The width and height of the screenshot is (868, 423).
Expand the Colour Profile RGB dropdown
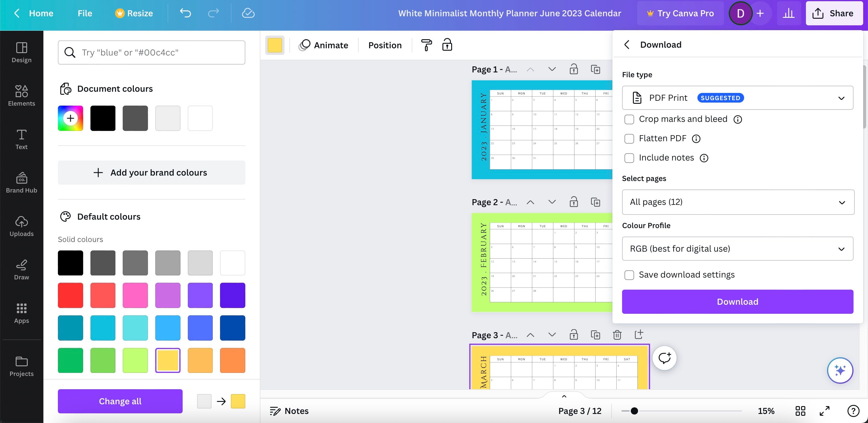pos(737,249)
